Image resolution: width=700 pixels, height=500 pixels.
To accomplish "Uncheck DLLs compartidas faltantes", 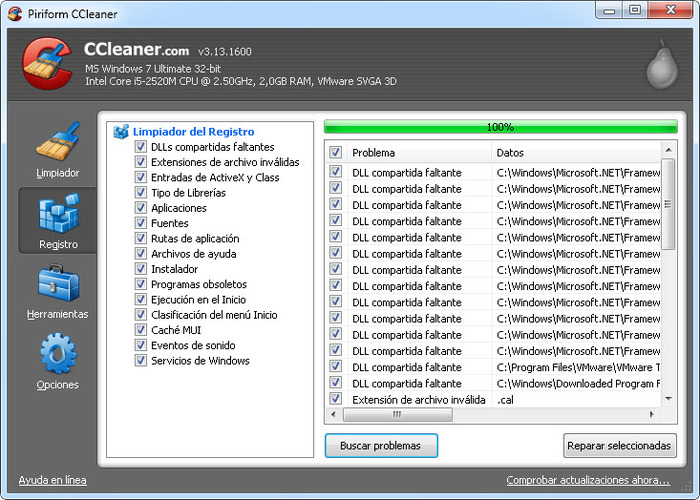I will (x=141, y=147).
